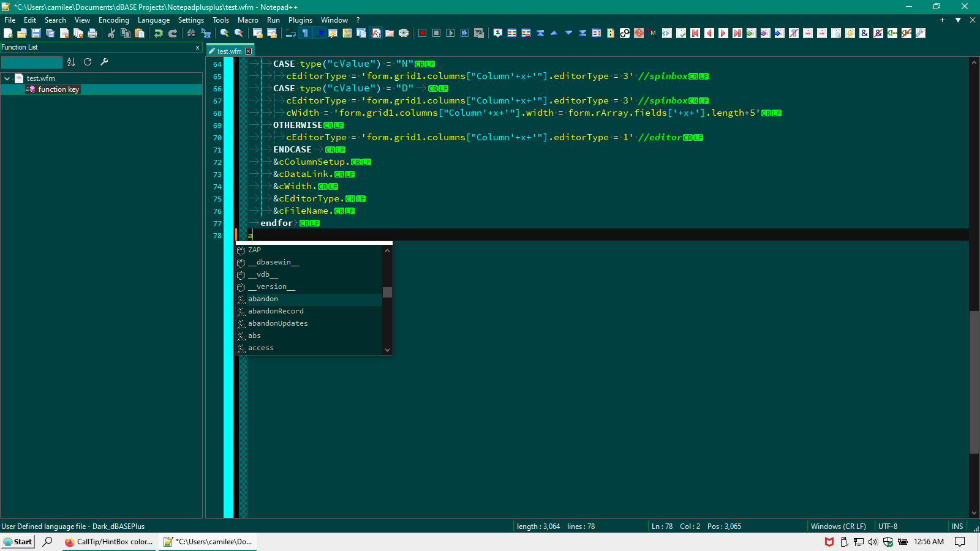Select the Save All toolbar icon
The height and width of the screenshot is (551, 980).
click(49, 34)
